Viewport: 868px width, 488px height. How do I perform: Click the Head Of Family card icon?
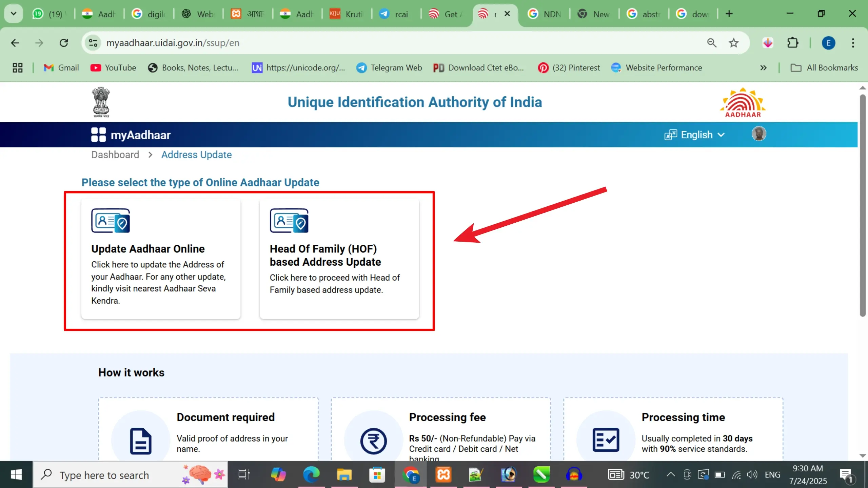pos(289,221)
